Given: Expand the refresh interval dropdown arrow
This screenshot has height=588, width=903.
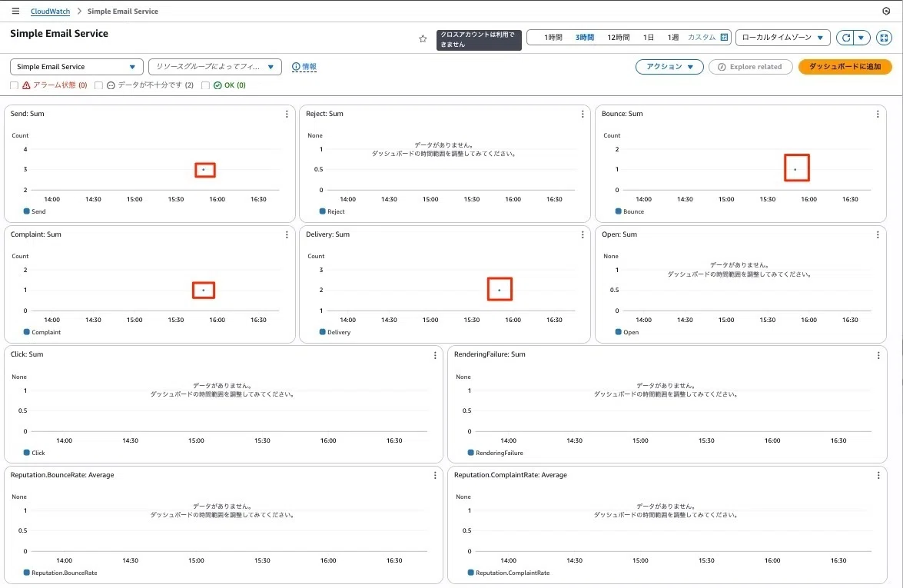Looking at the screenshot, I should 861,38.
